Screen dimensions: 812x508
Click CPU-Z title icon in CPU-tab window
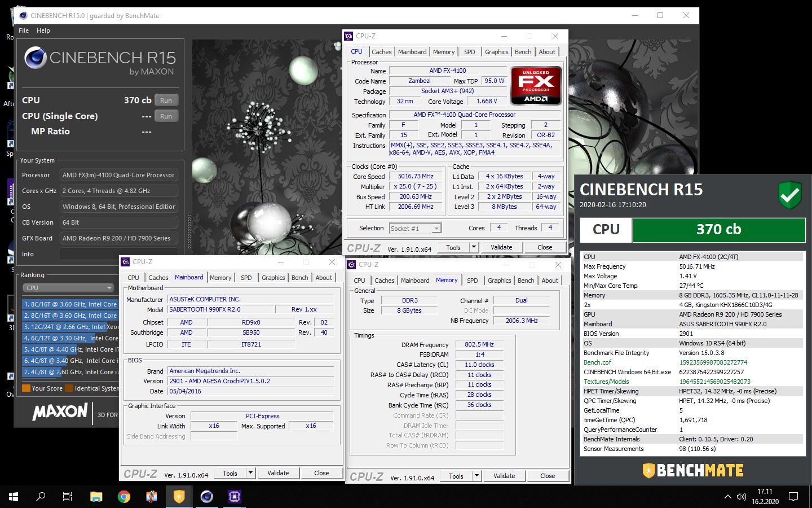349,36
